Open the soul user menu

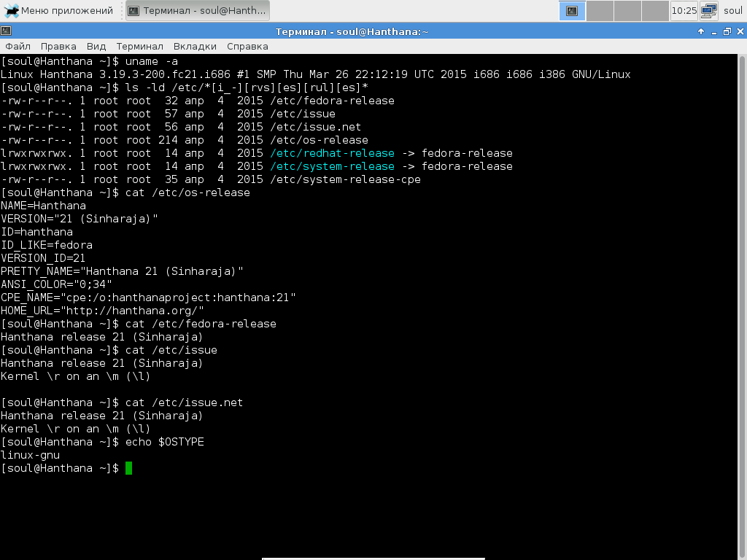tap(732, 10)
